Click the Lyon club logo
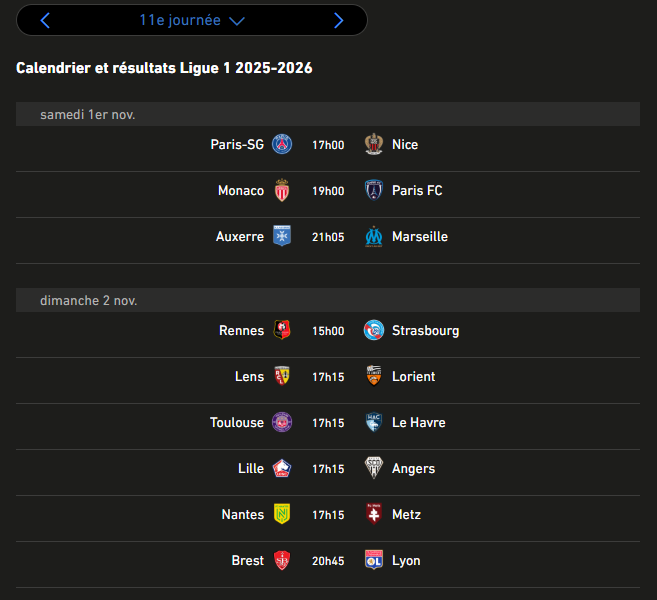Screen dimensions: 657x600 [x=374, y=561]
